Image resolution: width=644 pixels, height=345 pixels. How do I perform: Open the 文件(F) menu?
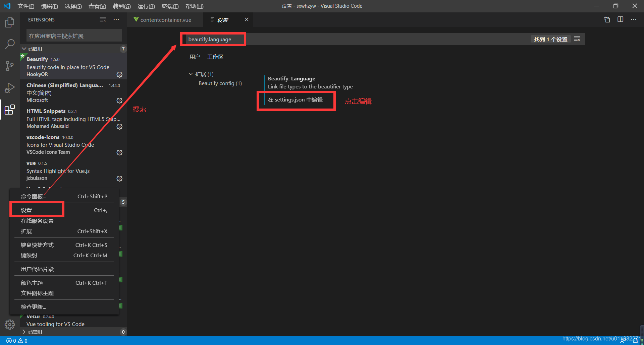pos(26,6)
